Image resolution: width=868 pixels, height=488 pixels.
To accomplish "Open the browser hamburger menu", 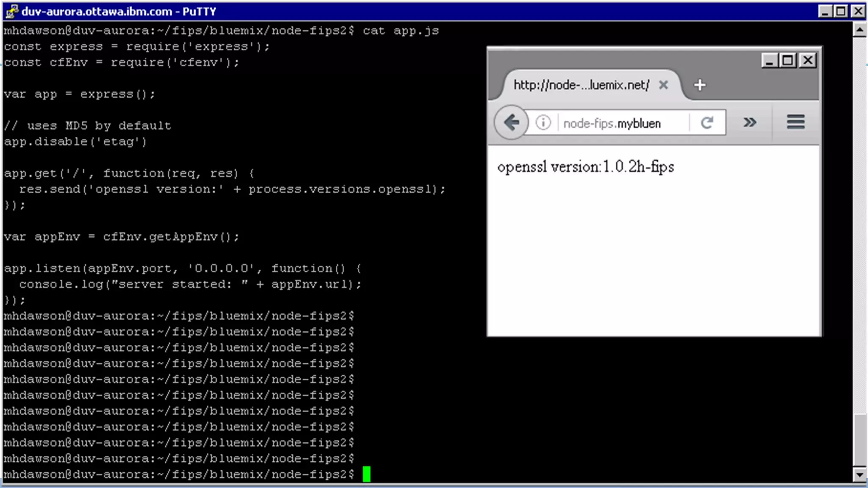I will point(796,122).
